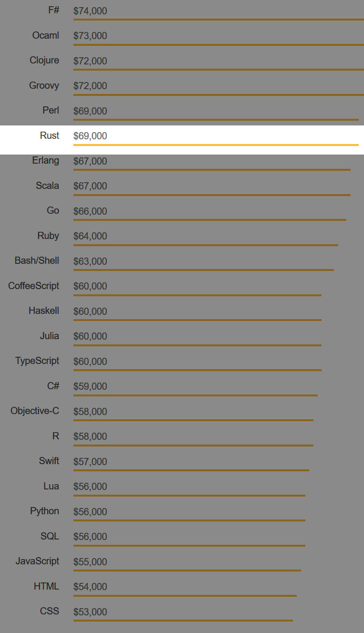Click the CSS salary bar
This screenshot has height=633, width=364.
coord(183,620)
